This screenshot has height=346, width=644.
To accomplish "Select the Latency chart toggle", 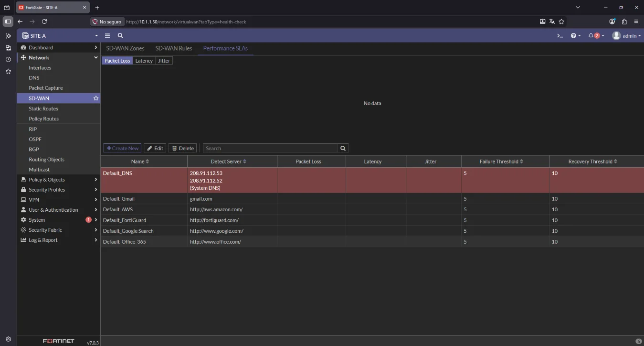I will tap(144, 61).
